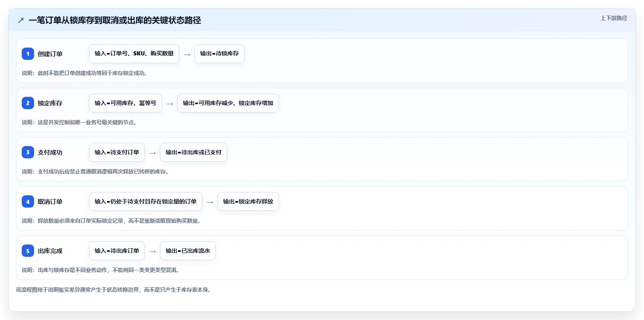Click the 输入=订单号、SKU、购买数量 chip
644x320 pixels.
coord(134,54)
